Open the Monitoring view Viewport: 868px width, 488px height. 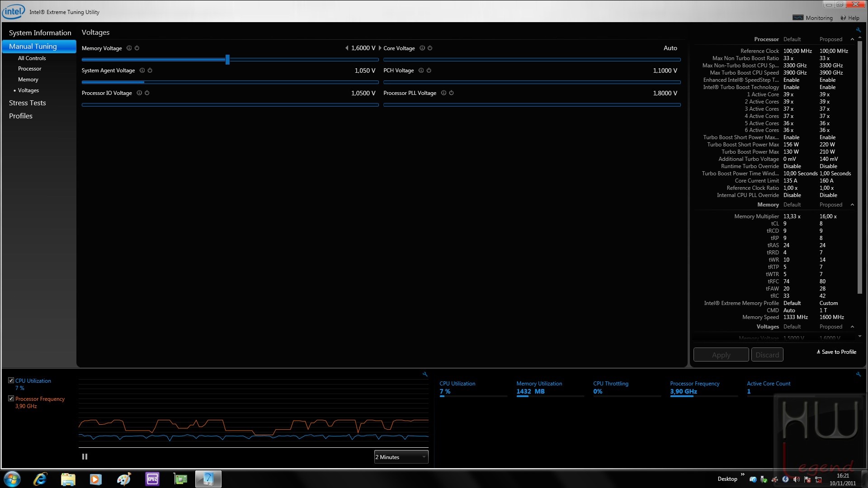tap(813, 18)
